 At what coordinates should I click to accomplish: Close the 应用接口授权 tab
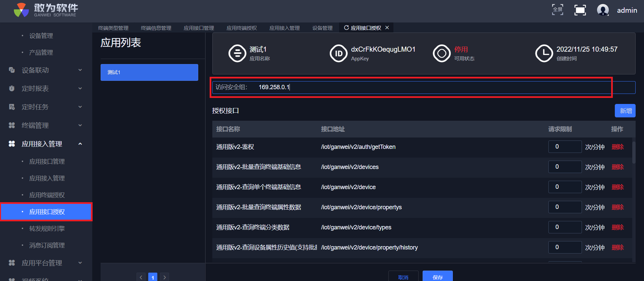(x=387, y=28)
